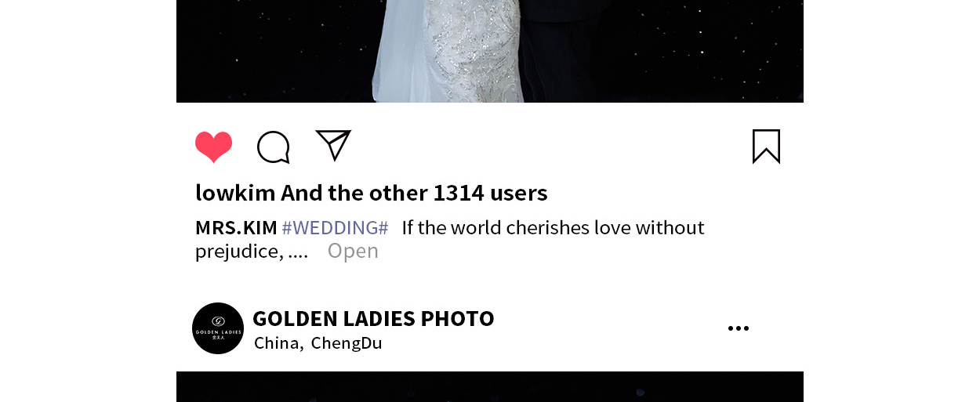Tap the #WEDDING# hashtag
This screenshot has width=980, height=402.
point(335,228)
